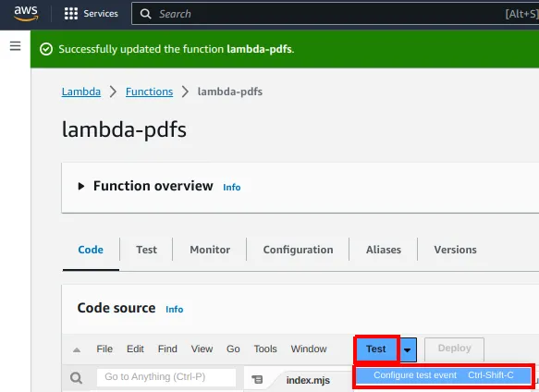Follow the Functions breadcrumb link
The image size is (539, 392).
[x=149, y=92]
